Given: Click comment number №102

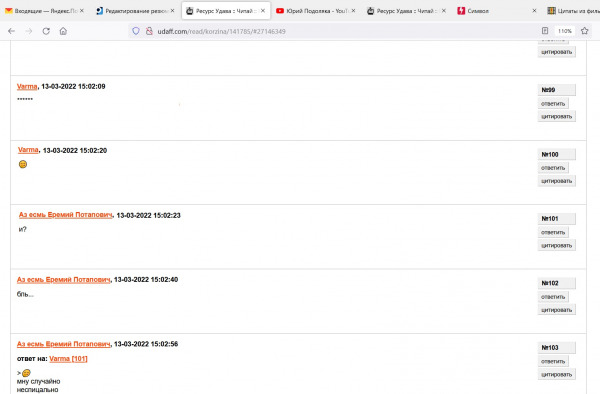Looking at the screenshot, I should (x=556, y=283).
